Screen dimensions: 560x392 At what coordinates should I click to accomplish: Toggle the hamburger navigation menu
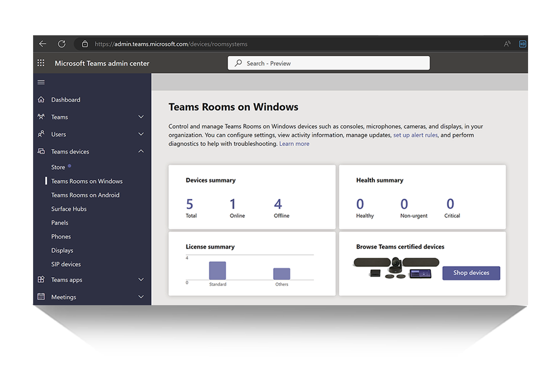point(41,82)
